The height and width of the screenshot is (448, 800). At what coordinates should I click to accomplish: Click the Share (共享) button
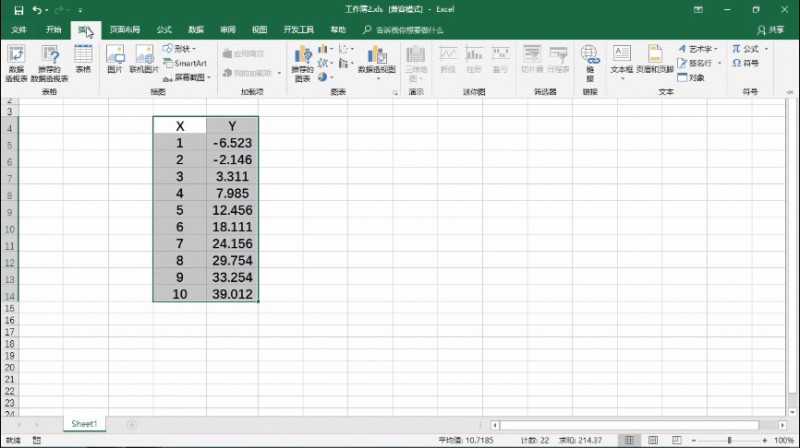tap(770, 30)
